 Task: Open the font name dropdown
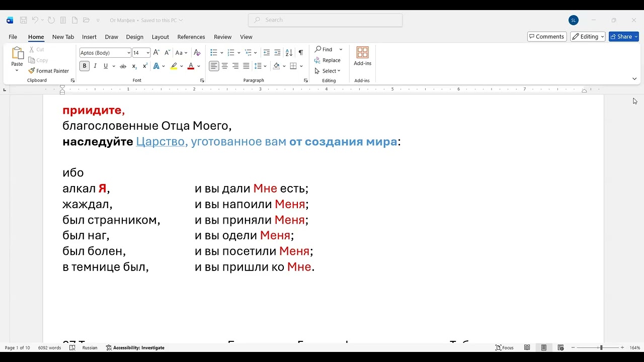pos(129,53)
